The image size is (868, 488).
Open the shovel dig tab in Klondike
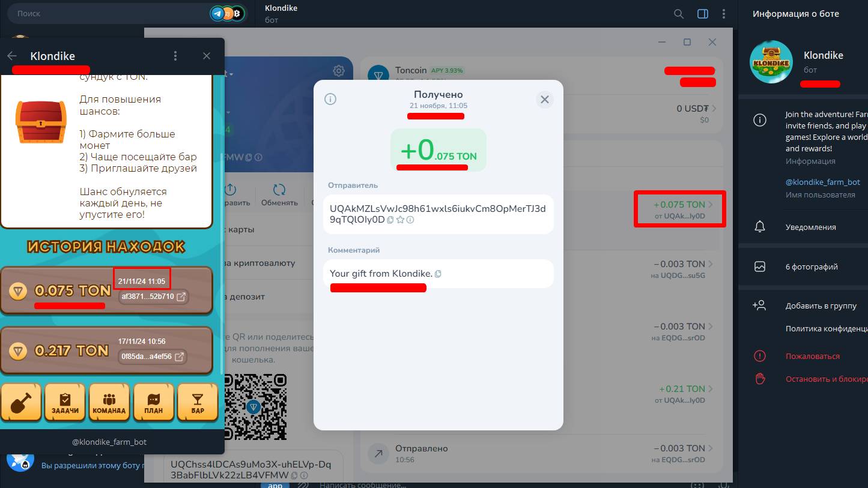21,402
